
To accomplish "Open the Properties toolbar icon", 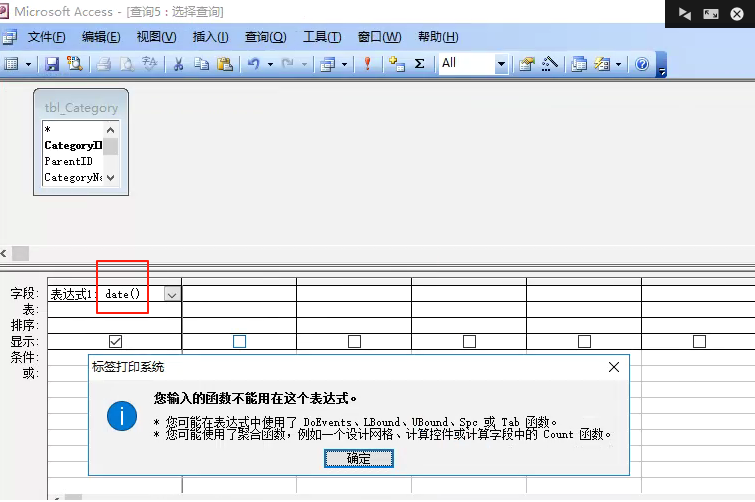I will click(x=527, y=64).
